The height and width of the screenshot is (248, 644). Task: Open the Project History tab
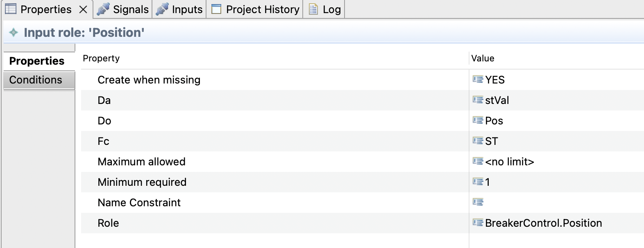(254, 9)
